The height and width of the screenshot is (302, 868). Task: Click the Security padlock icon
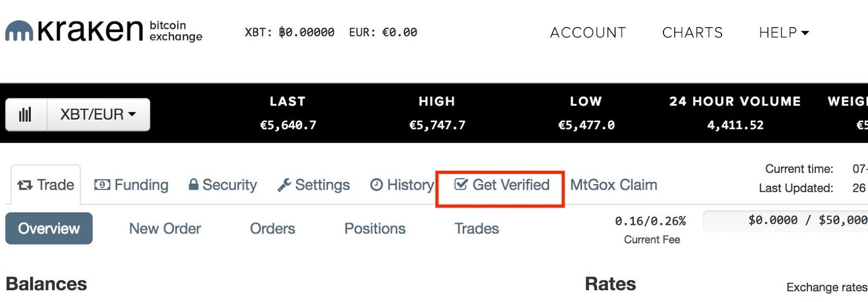pos(193,185)
